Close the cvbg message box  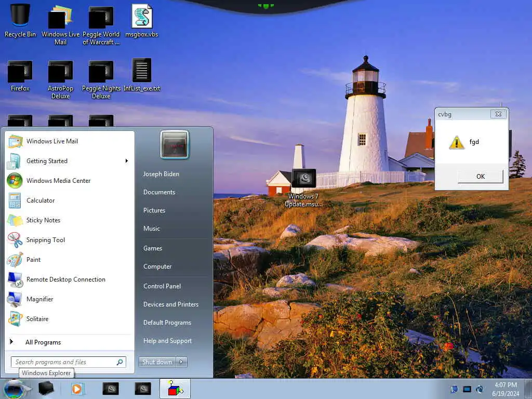498,114
